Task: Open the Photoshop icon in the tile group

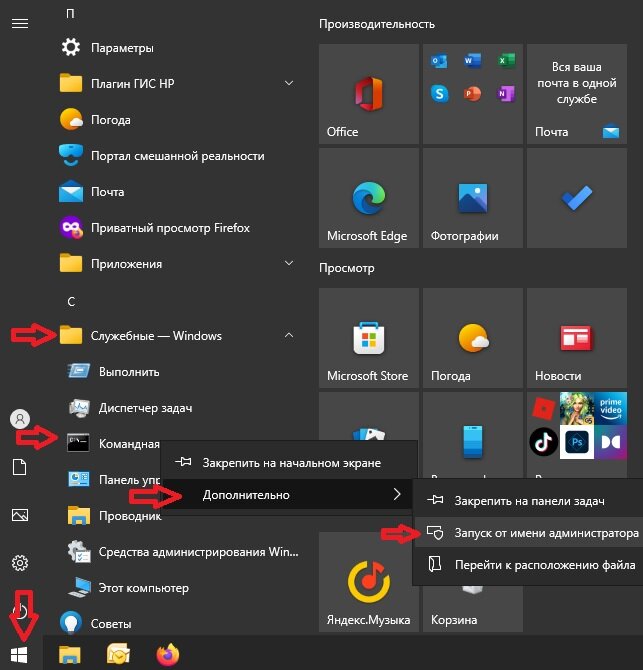Action: coord(577,442)
